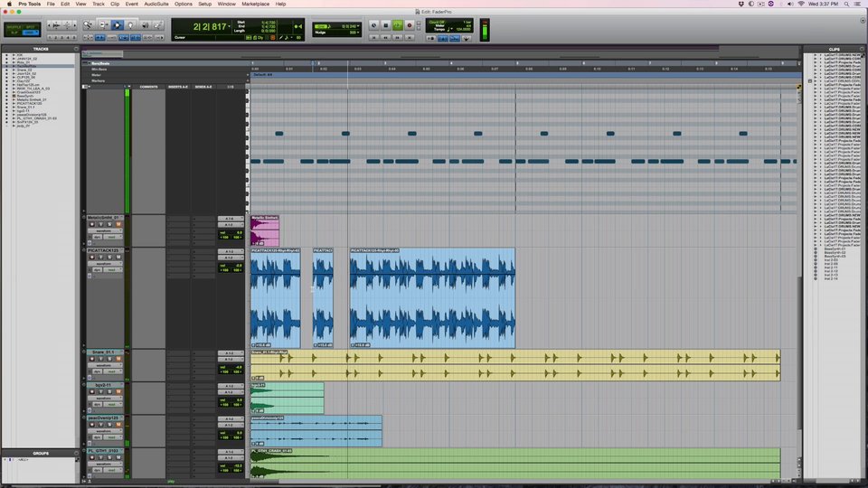Mute the PICATTACK125 track
This screenshot has width=868, height=488.
coord(118,257)
